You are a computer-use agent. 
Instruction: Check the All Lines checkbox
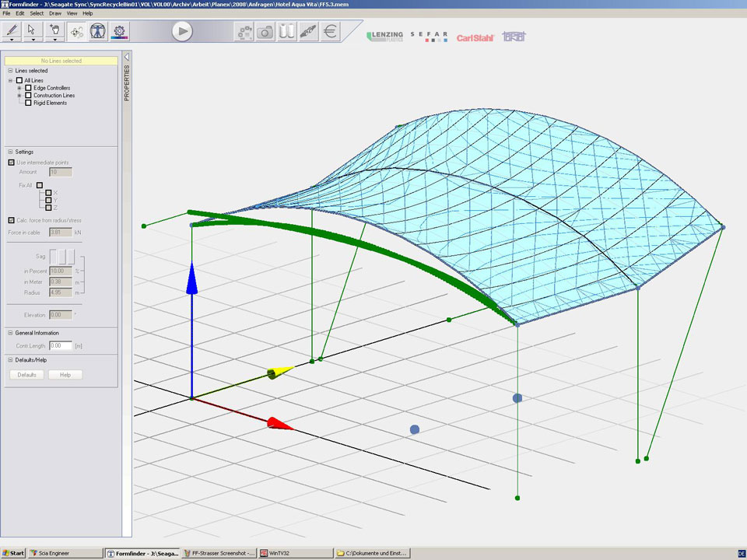19,80
